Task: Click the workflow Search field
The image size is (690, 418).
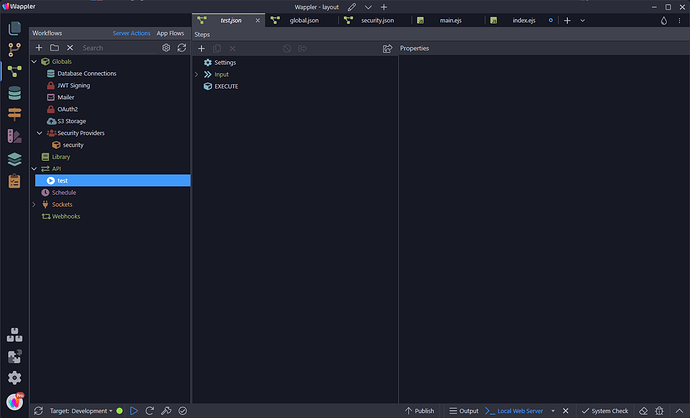Action: pyautogui.click(x=119, y=48)
